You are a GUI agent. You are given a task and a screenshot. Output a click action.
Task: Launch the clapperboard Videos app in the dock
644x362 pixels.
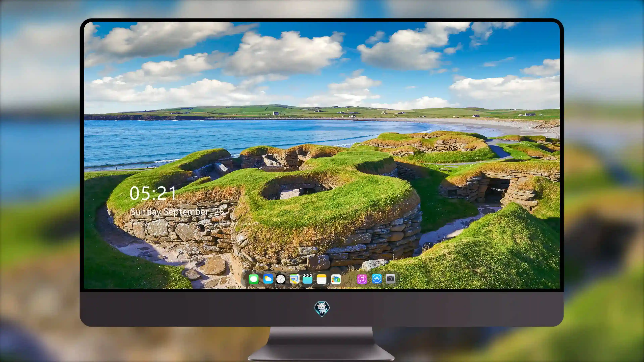tap(308, 279)
